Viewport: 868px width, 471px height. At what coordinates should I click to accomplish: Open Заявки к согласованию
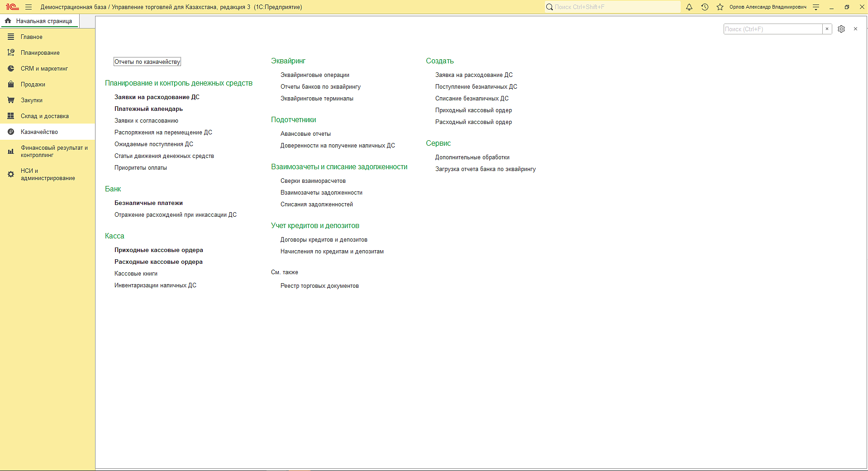pos(146,120)
